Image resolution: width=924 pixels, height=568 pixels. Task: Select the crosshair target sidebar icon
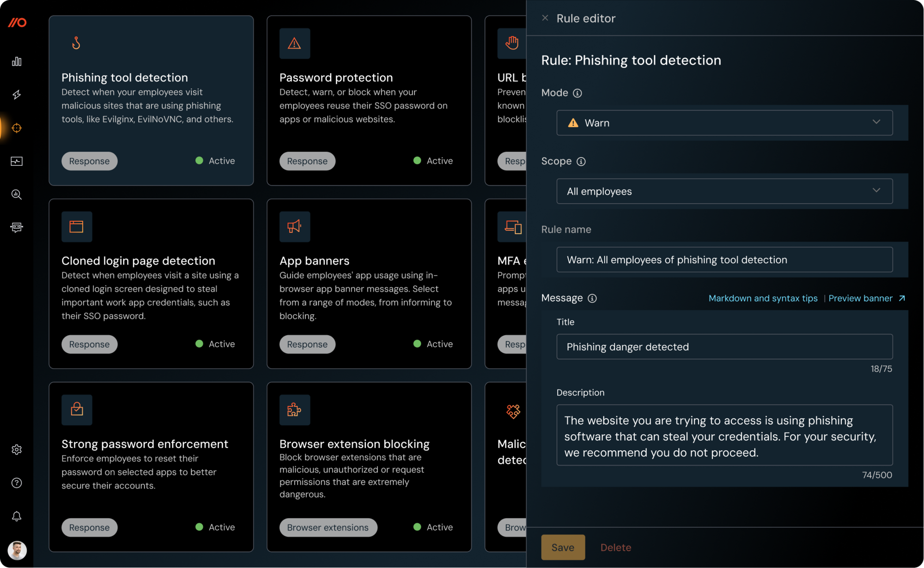[x=17, y=128]
